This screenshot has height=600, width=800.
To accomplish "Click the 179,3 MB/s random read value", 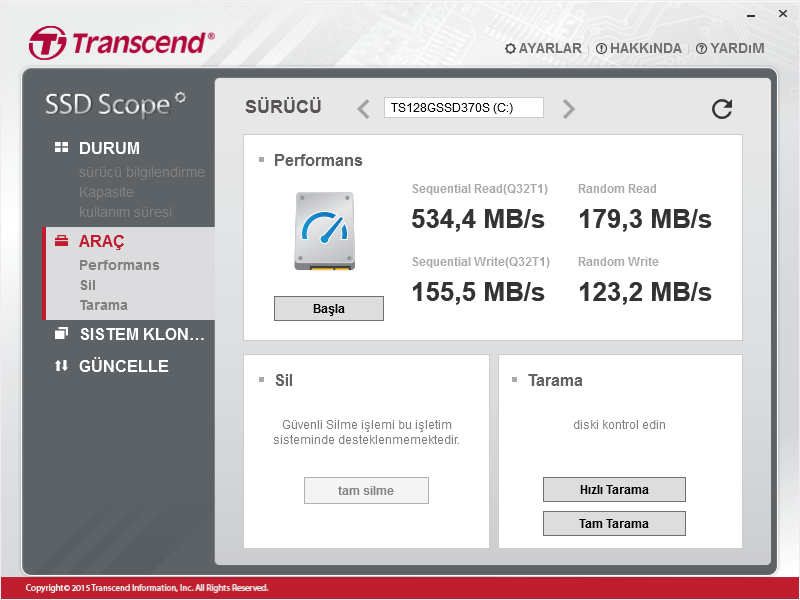I will pyautogui.click(x=645, y=219).
